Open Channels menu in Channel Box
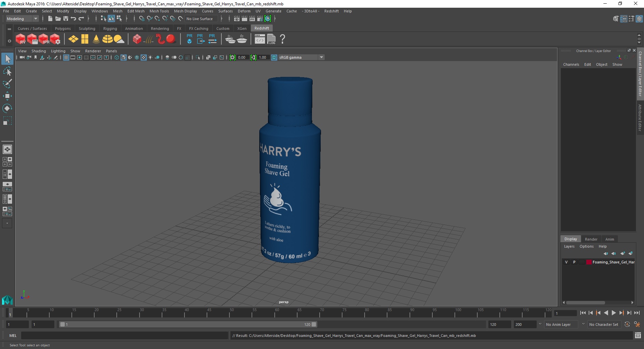Viewport: 644px width, 349px height. pos(571,64)
